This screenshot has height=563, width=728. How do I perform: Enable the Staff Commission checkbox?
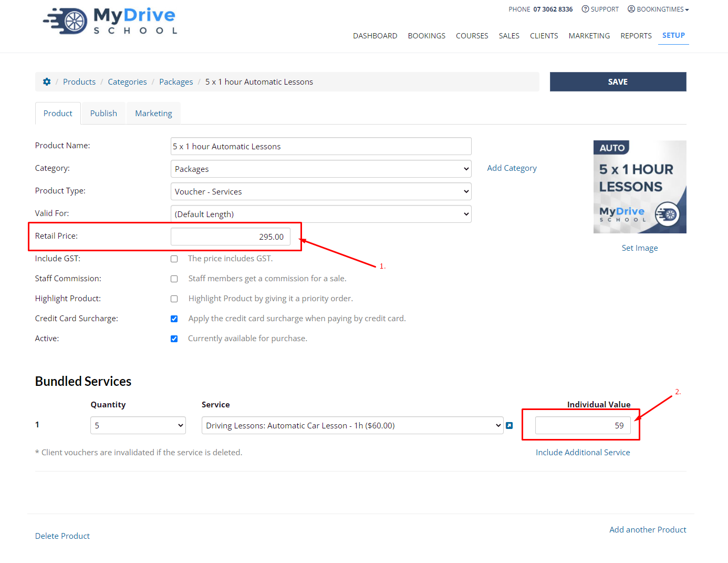click(174, 279)
